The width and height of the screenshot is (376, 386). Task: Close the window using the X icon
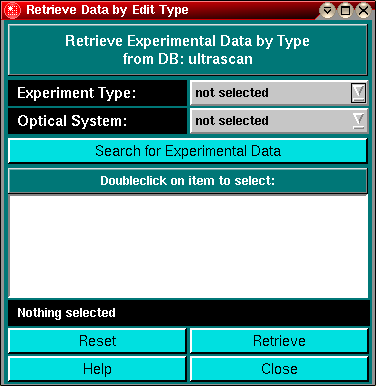pyautogui.click(x=363, y=11)
